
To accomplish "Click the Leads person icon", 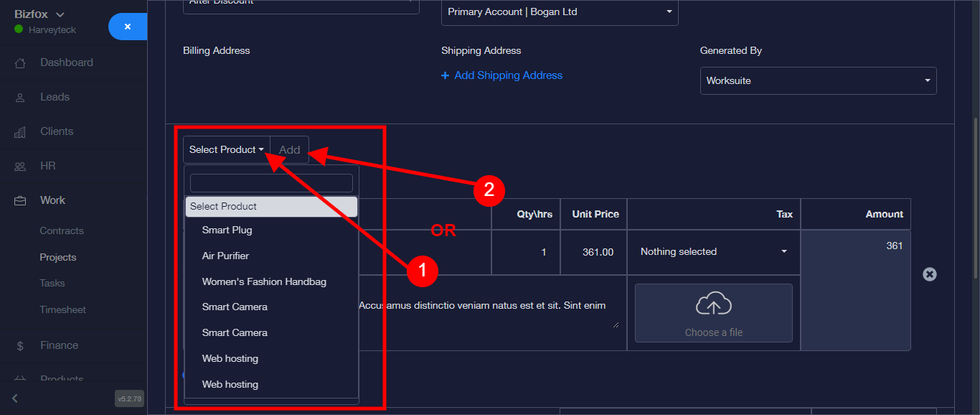I will pos(20,97).
